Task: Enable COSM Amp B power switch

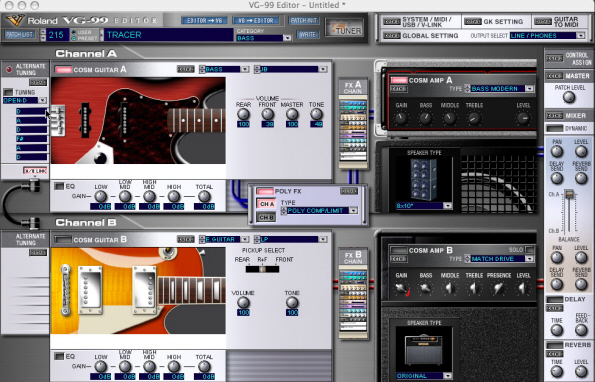Action: coord(398,250)
